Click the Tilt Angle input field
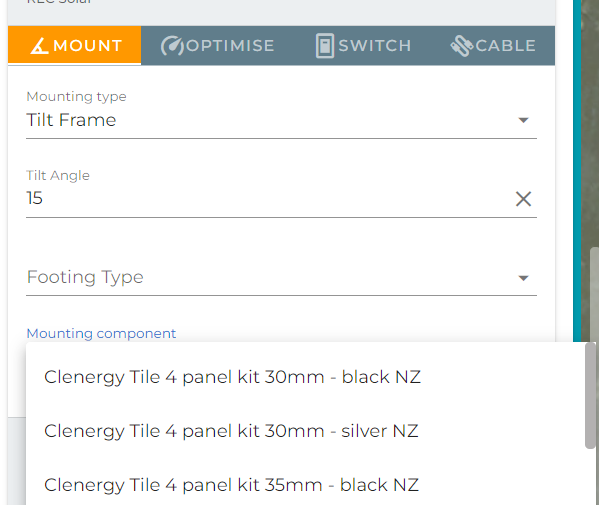599x505 pixels. click(267, 198)
